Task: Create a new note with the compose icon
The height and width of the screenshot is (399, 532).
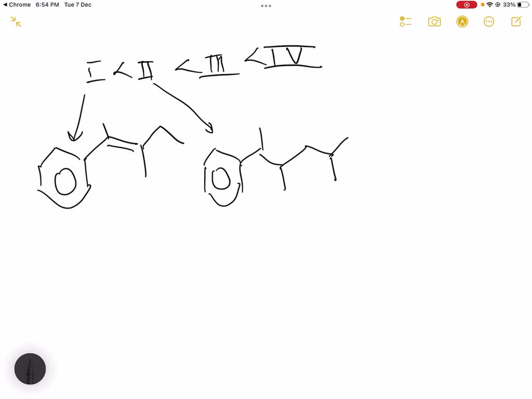Action: [x=516, y=21]
